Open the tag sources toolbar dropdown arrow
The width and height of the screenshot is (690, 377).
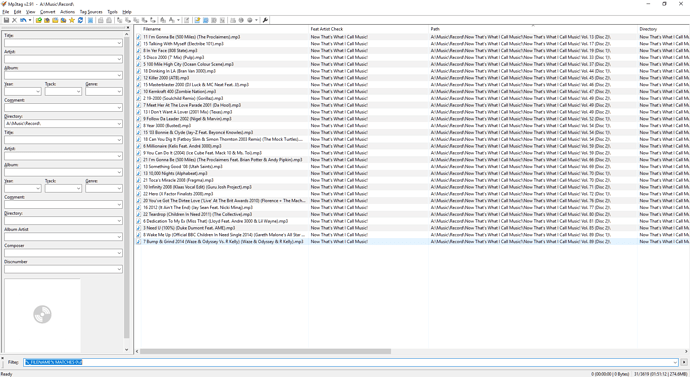[x=256, y=20]
